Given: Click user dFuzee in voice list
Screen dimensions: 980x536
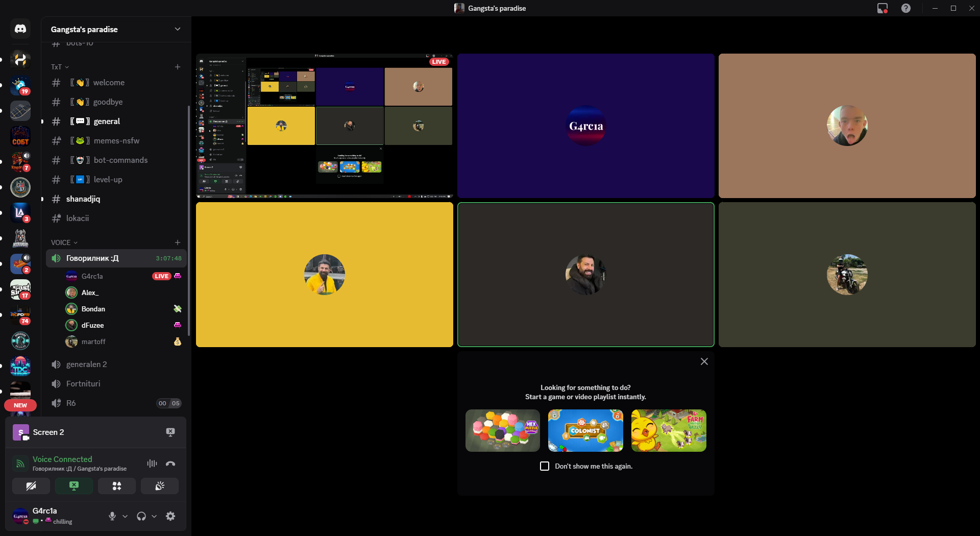Looking at the screenshot, I should pos(124,325).
